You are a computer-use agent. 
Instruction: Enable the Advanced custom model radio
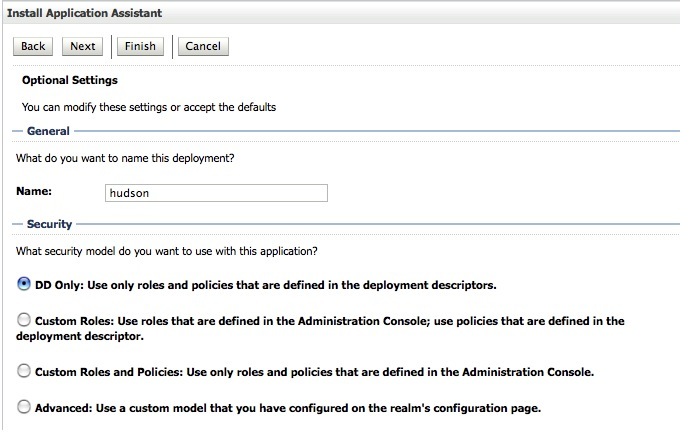tap(24, 407)
